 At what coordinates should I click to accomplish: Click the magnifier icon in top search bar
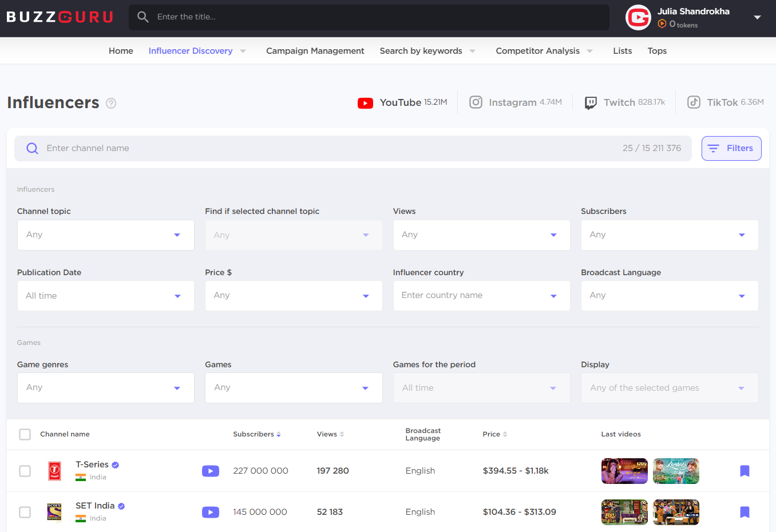click(x=143, y=17)
